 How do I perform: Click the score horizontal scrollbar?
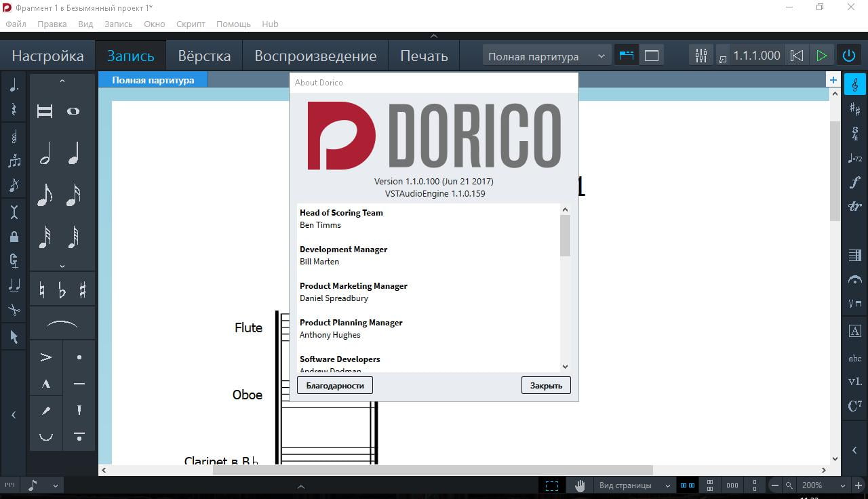pos(433,470)
